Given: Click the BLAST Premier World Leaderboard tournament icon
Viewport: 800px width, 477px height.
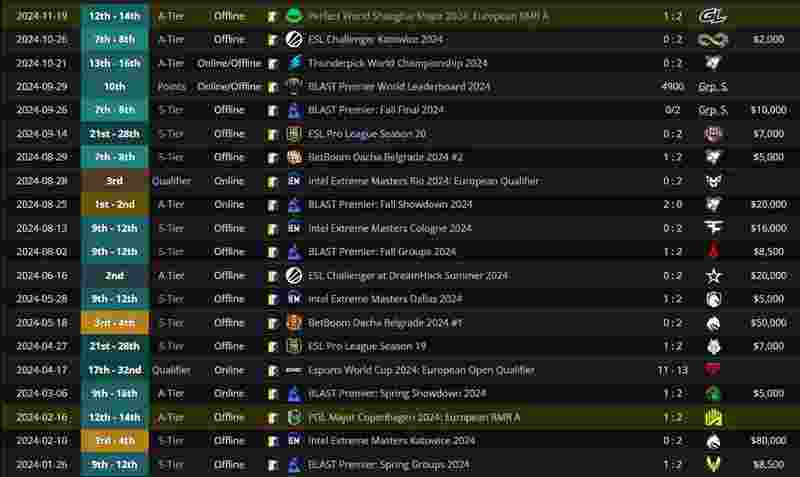Looking at the screenshot, I should pos(294,86).
